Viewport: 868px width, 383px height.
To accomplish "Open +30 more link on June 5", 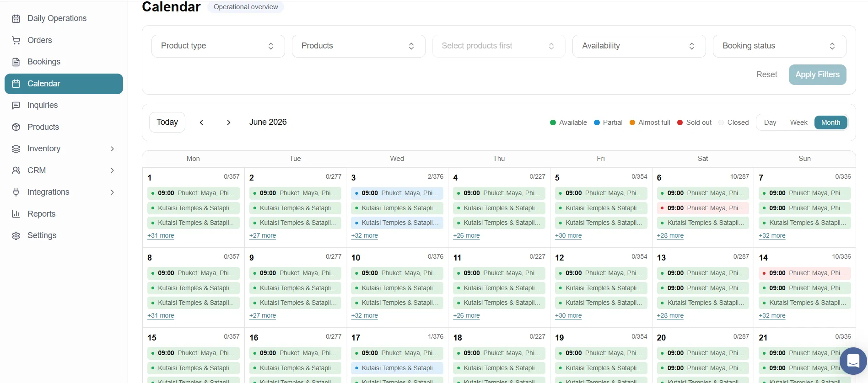I will pos(568,236).
